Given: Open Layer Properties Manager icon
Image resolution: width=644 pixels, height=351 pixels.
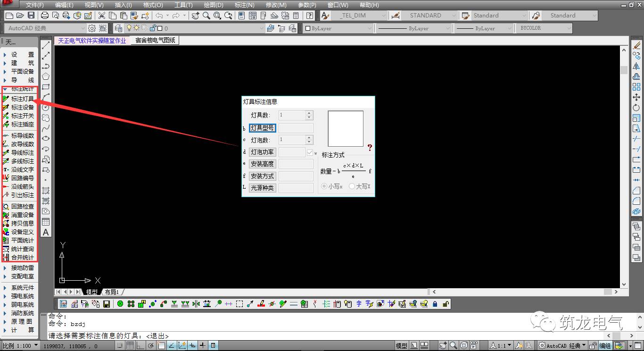Looking at the screenshot, I should point(118,28).
